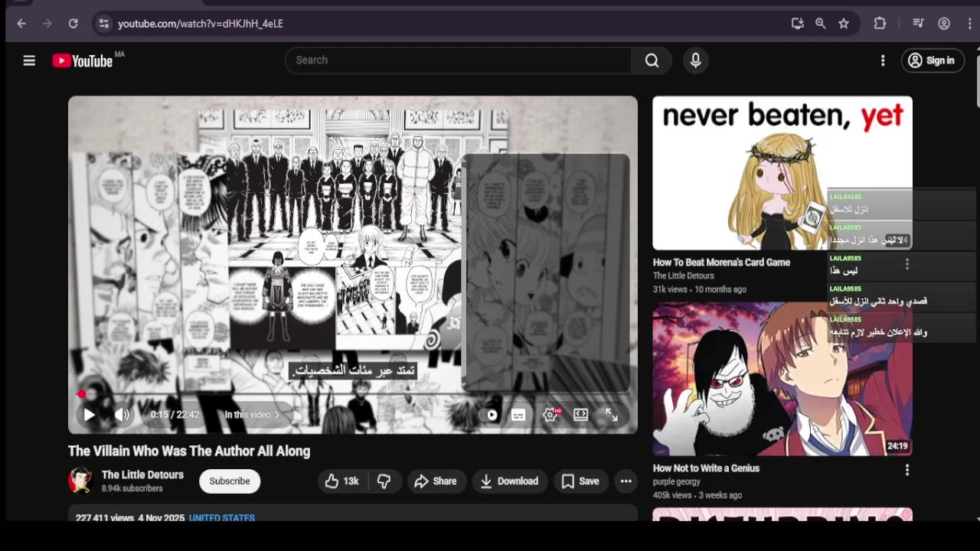Screen dimensions: 980x551
Task: Seek using the red progress bar scrubber
Action: (x=81, y=394)
